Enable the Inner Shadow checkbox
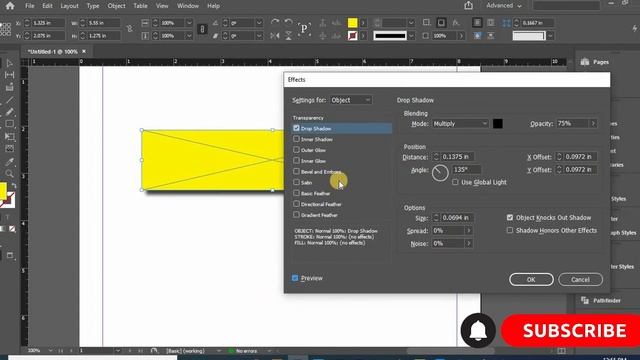 [296, 139]
